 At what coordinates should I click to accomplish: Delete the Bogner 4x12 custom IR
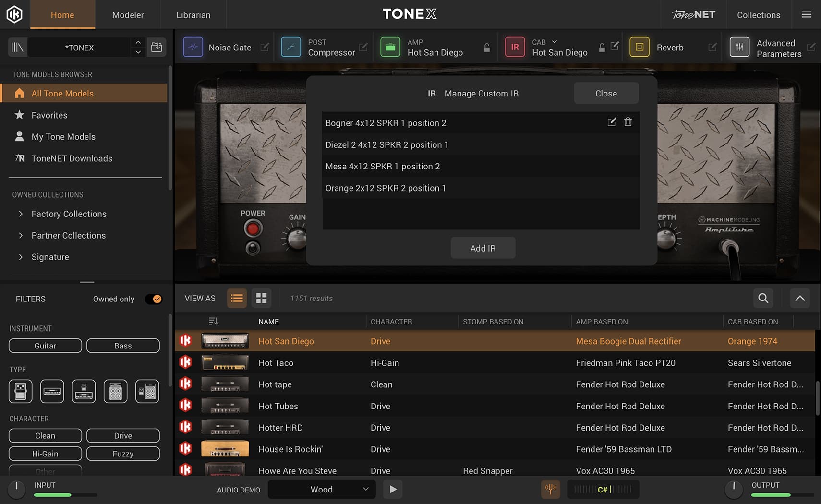tap(628, 122)
